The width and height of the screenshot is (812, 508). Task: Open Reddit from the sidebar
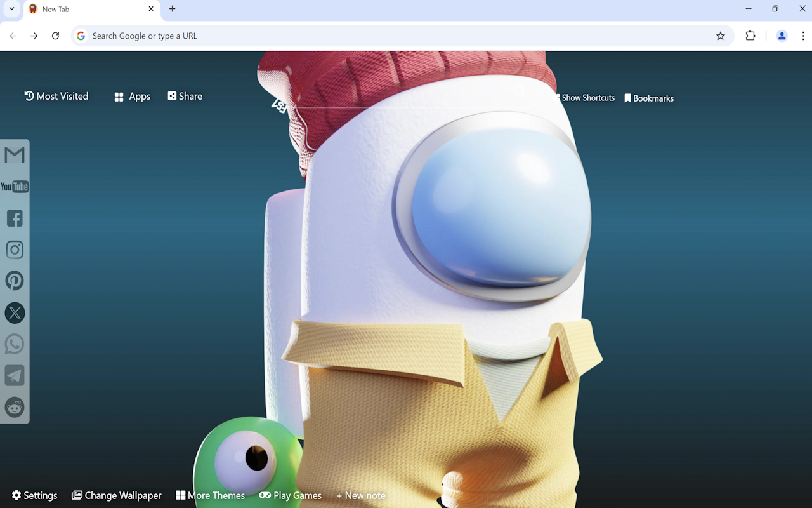point(15,407)
